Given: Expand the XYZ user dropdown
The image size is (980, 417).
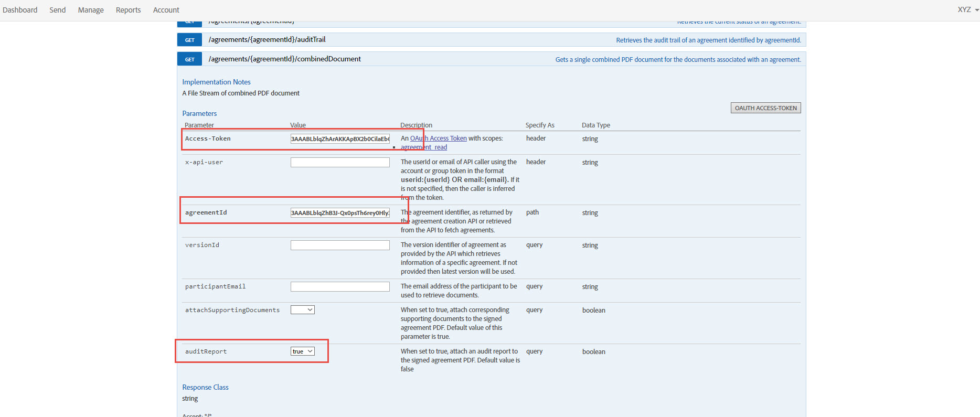Looking at the screenshot, I should click(968, 9).
